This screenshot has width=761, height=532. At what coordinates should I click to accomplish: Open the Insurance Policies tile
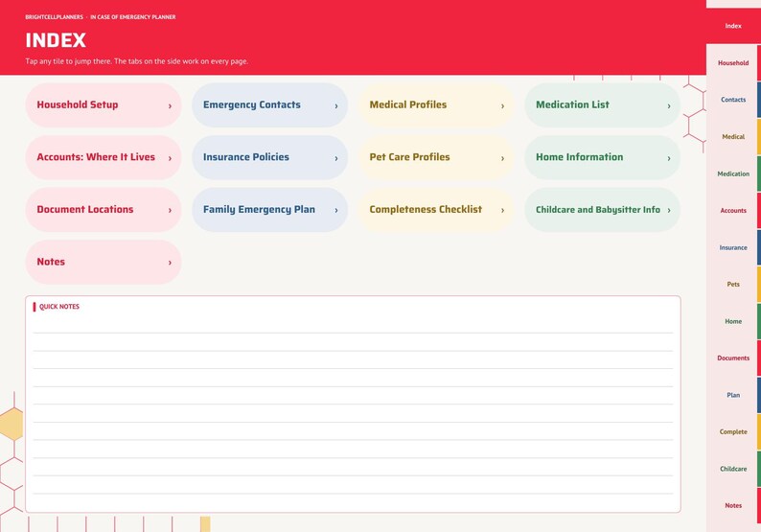tap(270, 157)
